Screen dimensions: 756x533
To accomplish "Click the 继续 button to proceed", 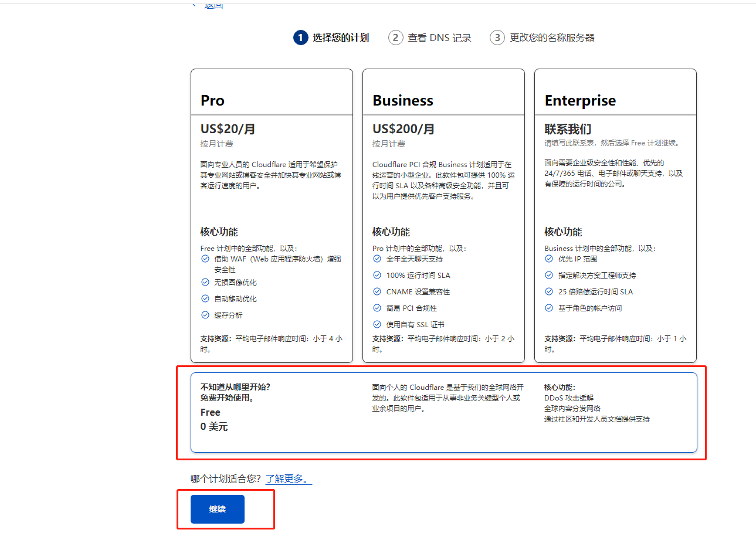I will (218, 509).
